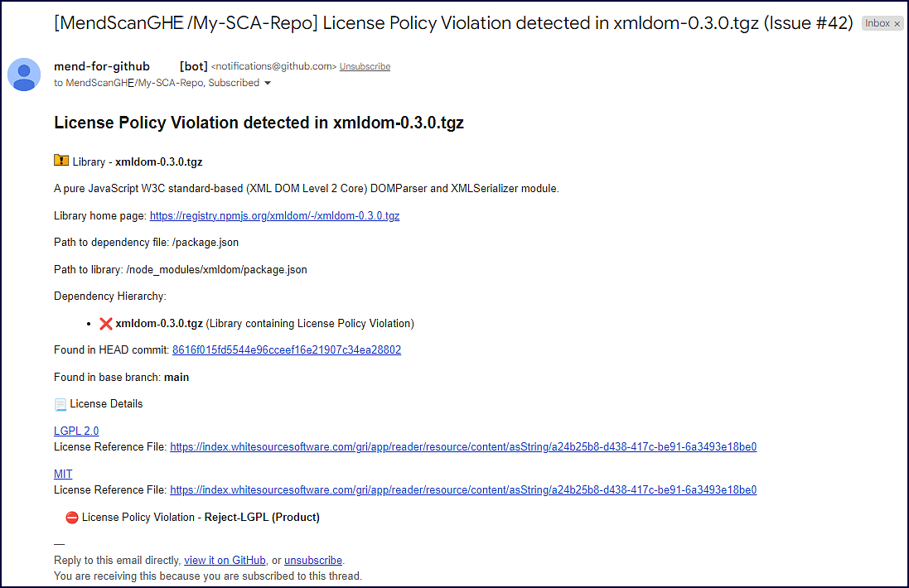This screenshot has width=909, height=588.
Task: Click the 'view it on GitHub' link
Action: click(x=225, y=561)
